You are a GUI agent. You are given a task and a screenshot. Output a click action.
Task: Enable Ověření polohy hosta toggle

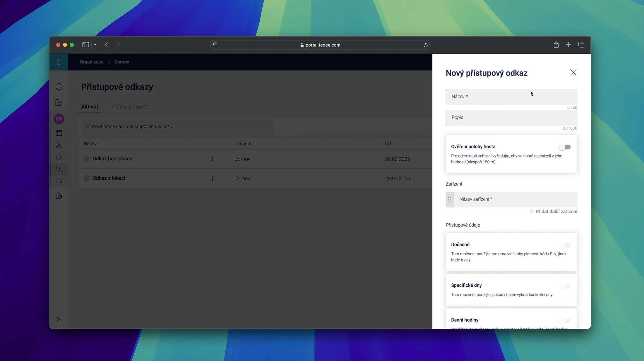pos(565,147)
